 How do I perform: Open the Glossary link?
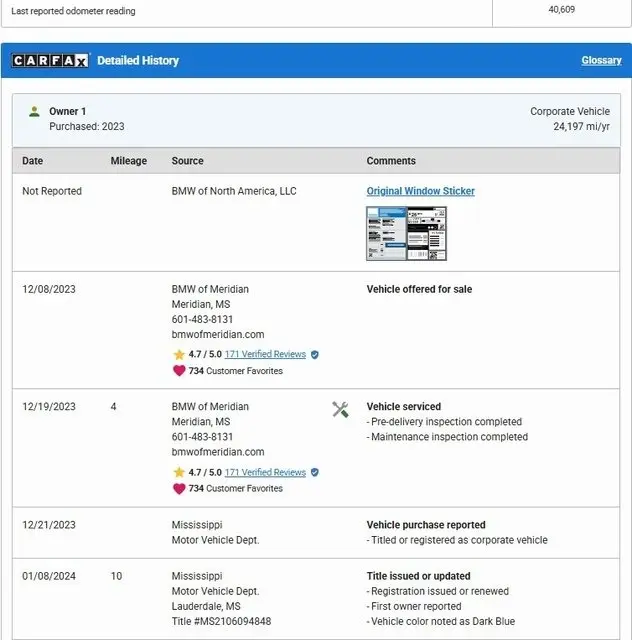coord(601,61)
